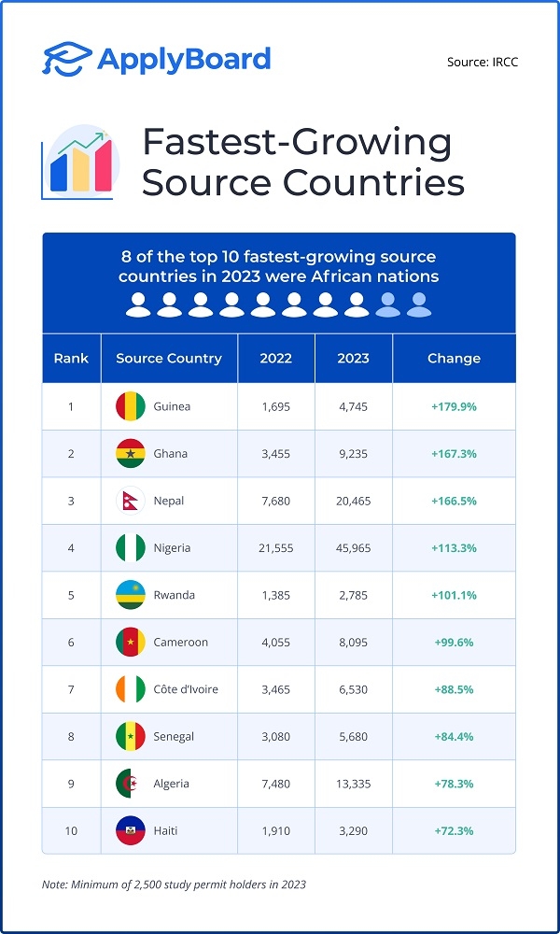Click the Source: IRCC text
This screenshot has width=560, height=934.
[483, 63]
